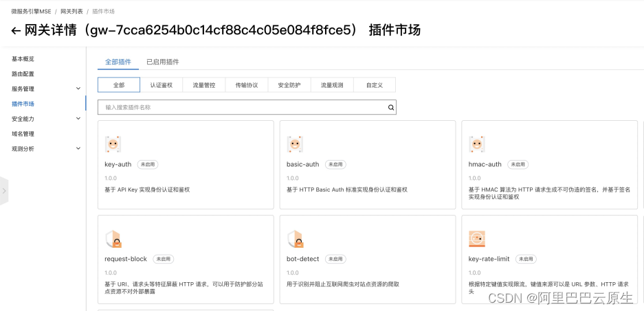Viewport: 644px width, 311px height.
Task: Open 基本概览 in the sidebar
Action: [23, 59]
